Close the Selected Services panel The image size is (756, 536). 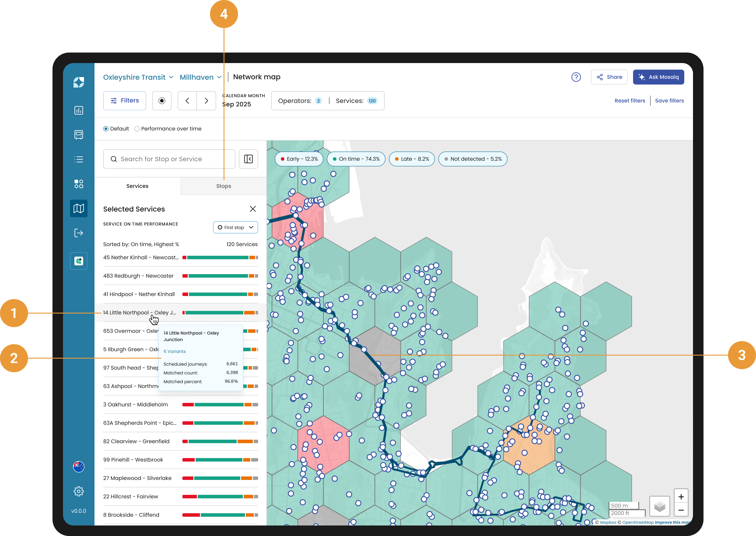pyautogui.click(x=253, y=209)
